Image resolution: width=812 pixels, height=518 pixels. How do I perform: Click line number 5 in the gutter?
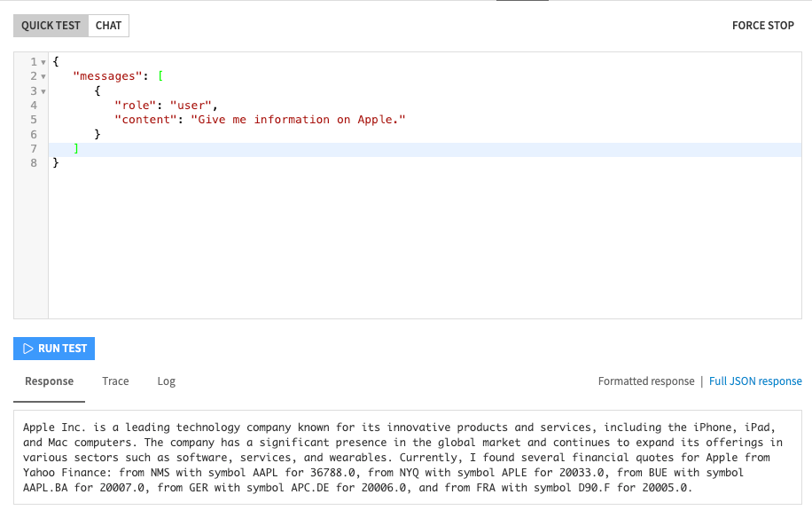[34, 119]
